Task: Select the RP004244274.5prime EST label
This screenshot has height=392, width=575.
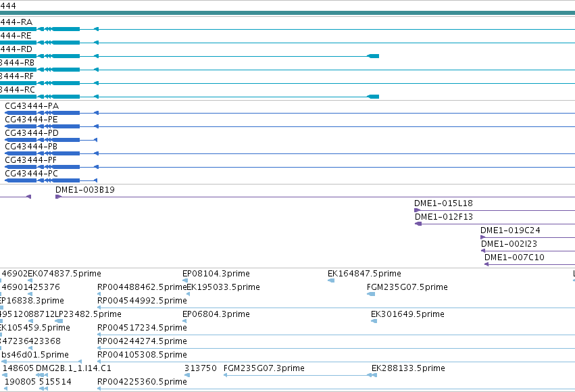Action: pos(142,341)
